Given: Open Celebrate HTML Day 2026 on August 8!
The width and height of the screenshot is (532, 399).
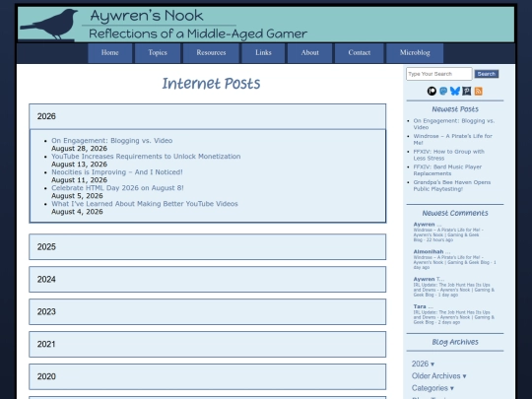Looking at the screenshot, I should tap(117, 188).
